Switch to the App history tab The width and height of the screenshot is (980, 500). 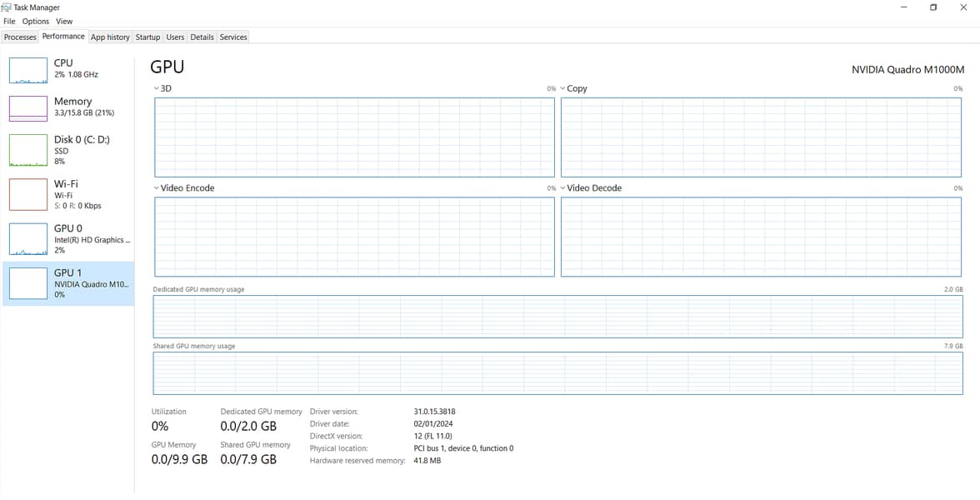pos(110,37)
